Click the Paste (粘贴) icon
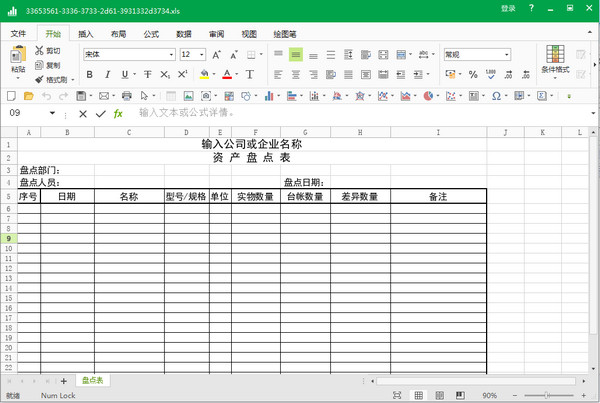600x403 pixels. (17, 56)
